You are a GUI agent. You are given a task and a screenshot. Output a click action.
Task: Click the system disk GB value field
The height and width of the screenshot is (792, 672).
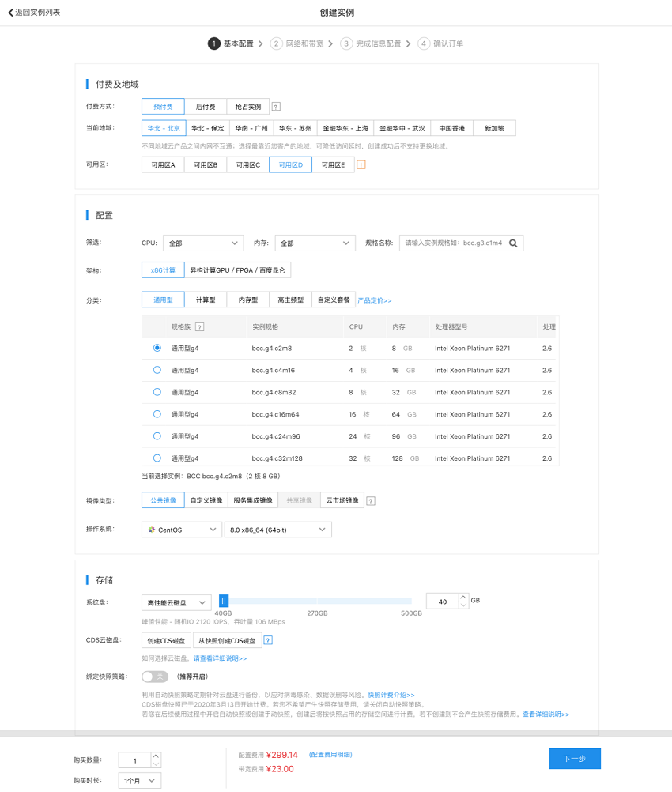pyautogui.click(x=443, y=602)
